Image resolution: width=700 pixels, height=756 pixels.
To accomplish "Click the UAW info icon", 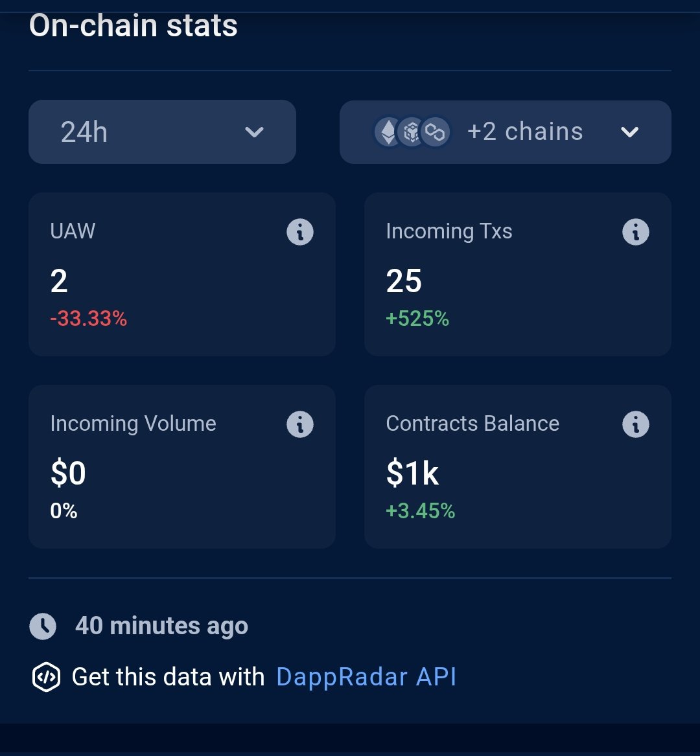I will click(300, 232).
